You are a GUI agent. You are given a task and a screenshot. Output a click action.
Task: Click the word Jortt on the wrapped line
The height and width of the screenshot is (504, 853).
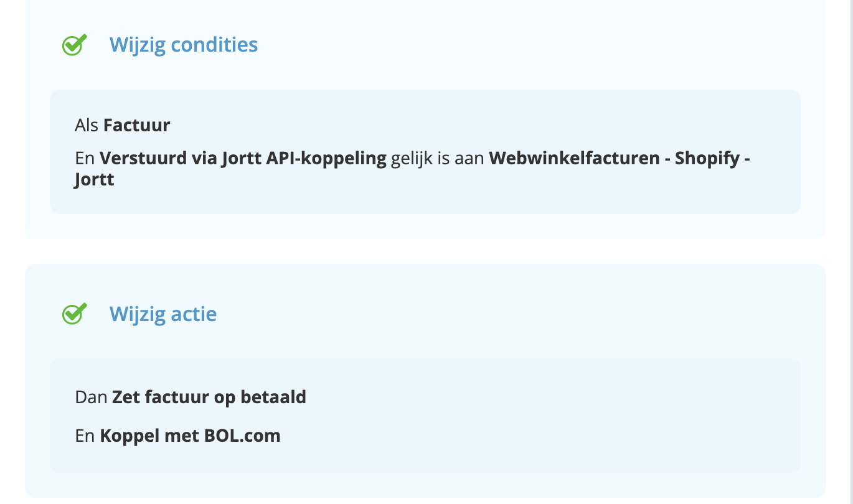click(x=94, y=180)
